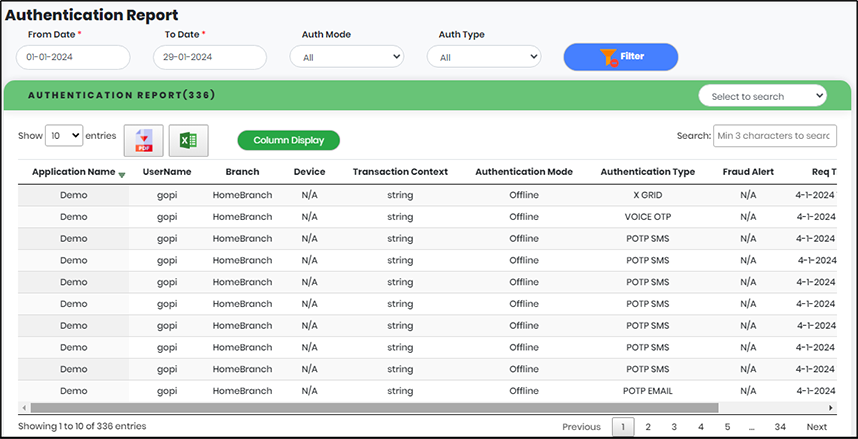
Task: Go to page 2 of results
Action: click(x=648, y=427)
